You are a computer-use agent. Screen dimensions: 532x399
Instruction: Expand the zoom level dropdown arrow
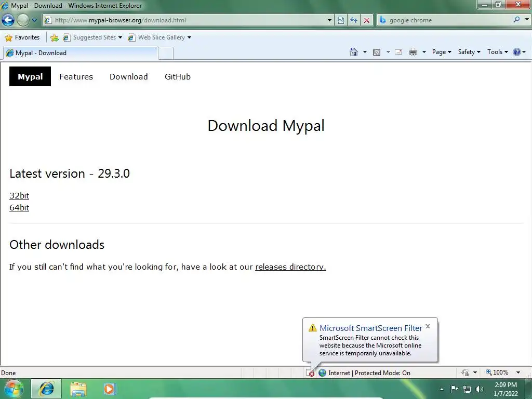point(518,373)
